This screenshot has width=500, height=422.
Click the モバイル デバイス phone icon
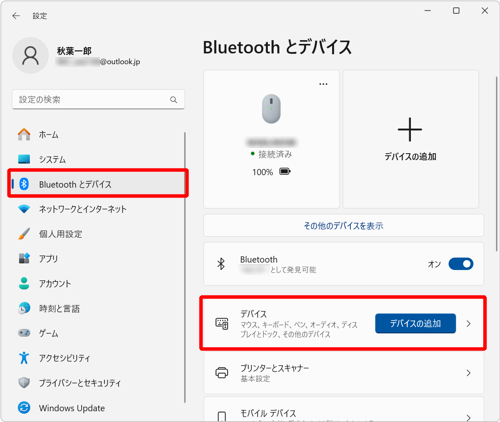222,416
